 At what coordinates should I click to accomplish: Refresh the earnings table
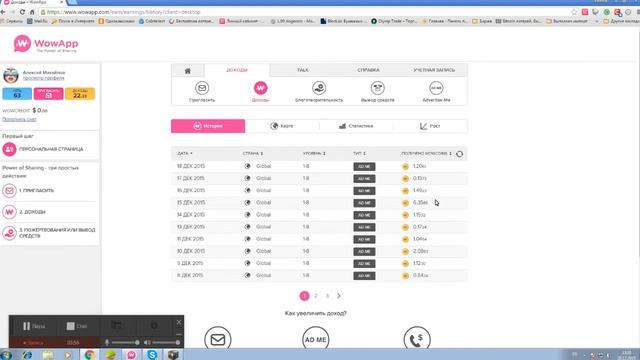click(460, 154)
